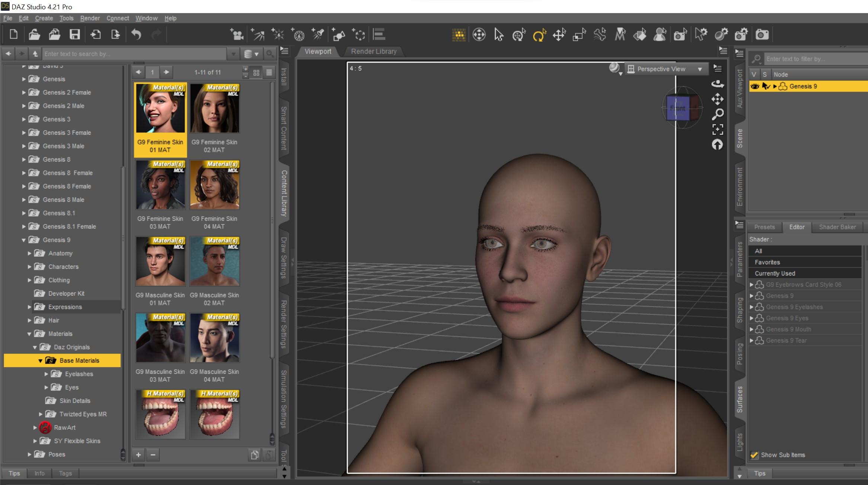868x485 pixels.
Task: Save the scene with floppy icon
Action: point(75,35)
